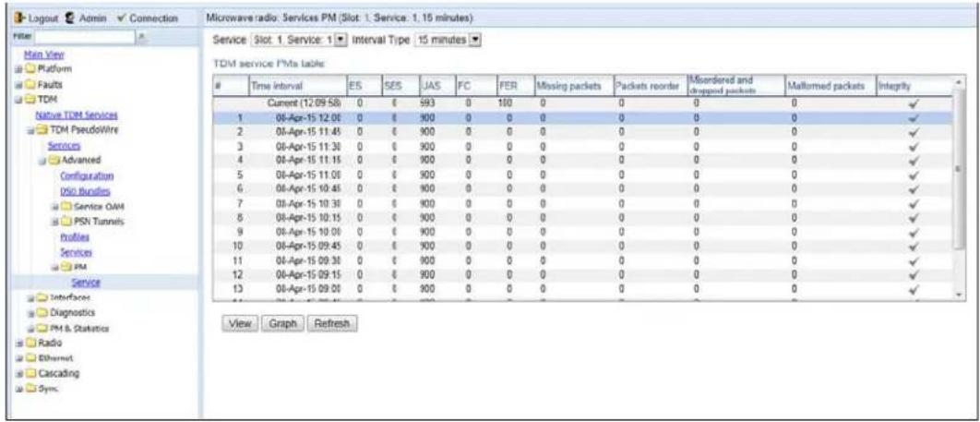980x422 pixels.
Task: Expand the PSN Tunnels node
Action: point(57,222)
